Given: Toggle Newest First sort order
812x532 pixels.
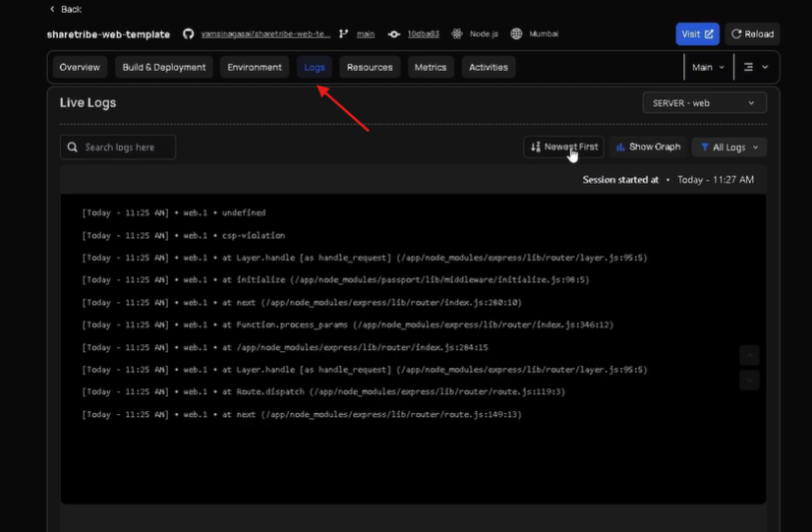Looking at the screenshot, I should [x=563, y=148].
